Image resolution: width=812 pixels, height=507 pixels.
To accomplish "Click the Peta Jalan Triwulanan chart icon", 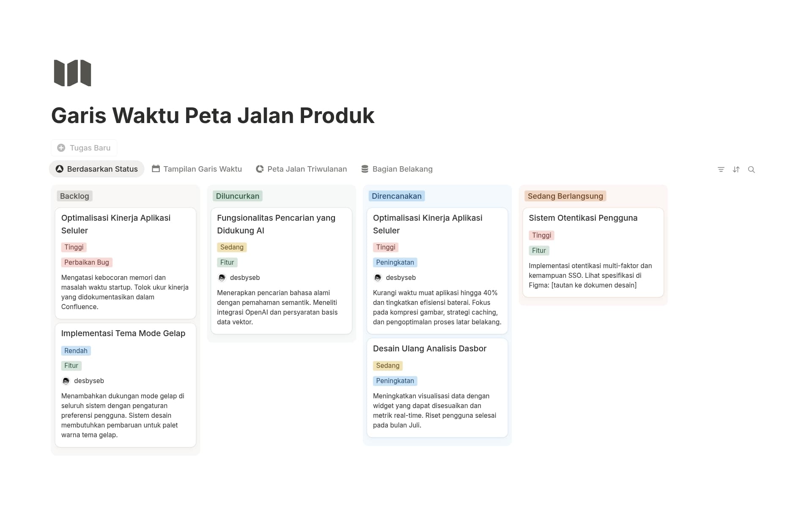I will (x=260, y=169).
